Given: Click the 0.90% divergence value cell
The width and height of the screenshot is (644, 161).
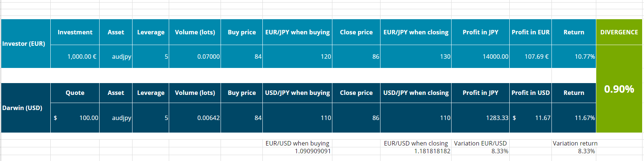Looking at the screenshot, I should click(619, 89).
